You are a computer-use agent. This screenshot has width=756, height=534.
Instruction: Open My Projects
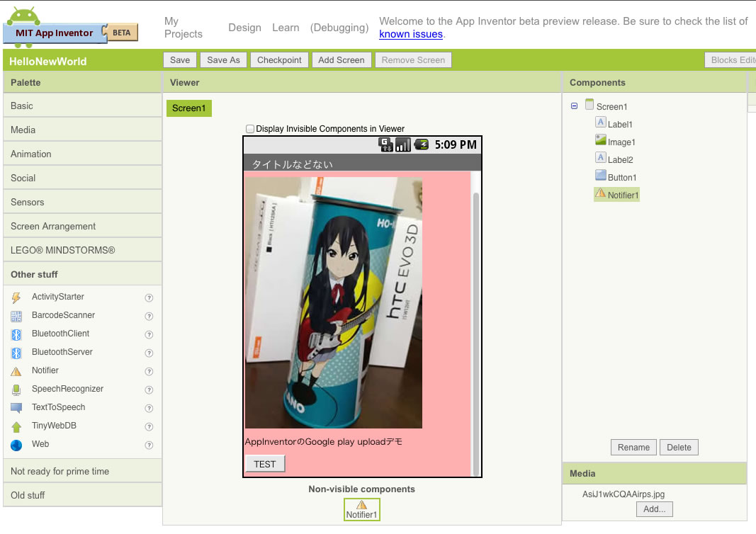click(184, 28)
